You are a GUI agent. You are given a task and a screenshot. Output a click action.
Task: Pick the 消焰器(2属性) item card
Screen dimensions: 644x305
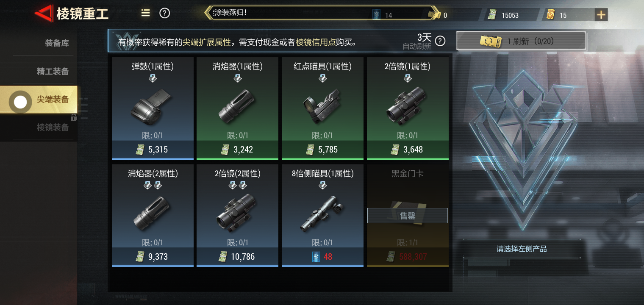pos(153,216)
